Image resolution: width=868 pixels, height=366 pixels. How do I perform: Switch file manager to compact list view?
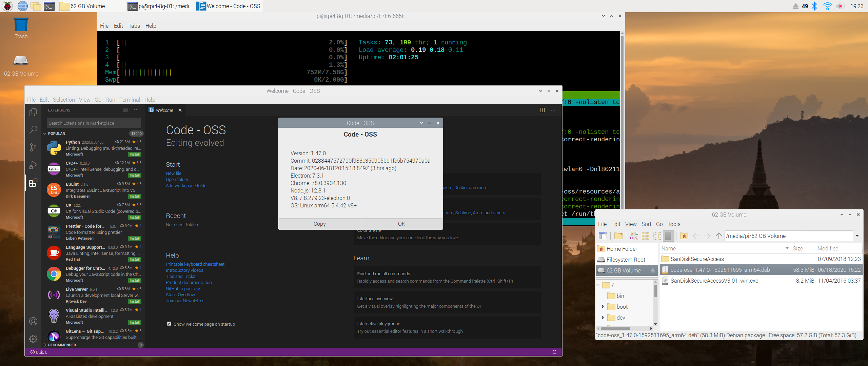(657, 236)
